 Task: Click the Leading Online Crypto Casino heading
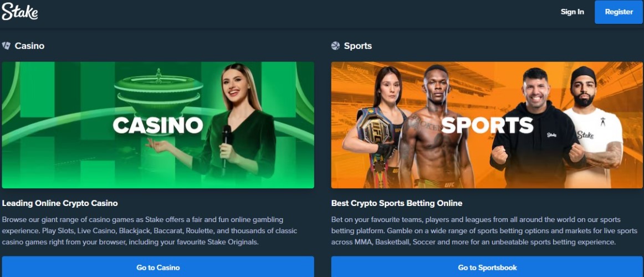point(60,203)
